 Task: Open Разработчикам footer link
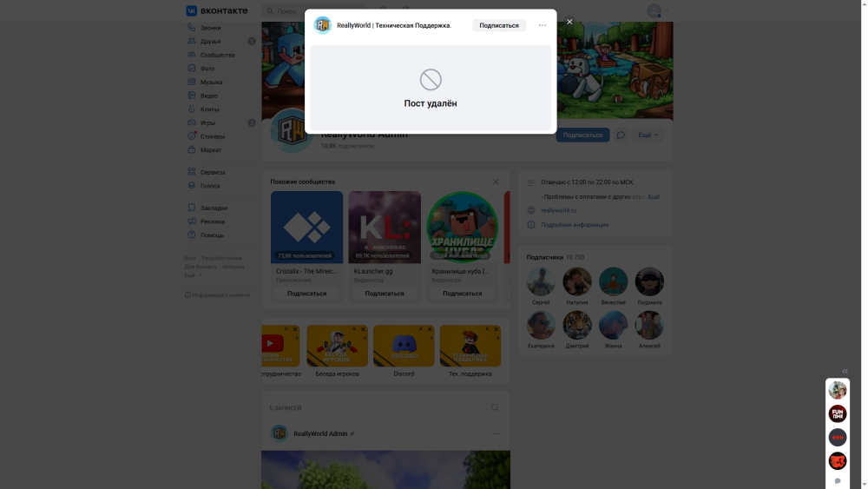point(221,258)
